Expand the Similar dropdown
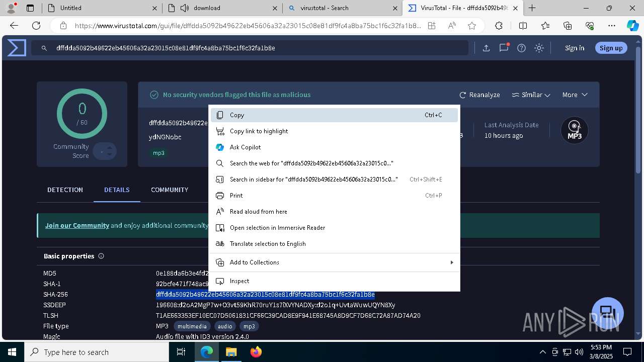The image size is (644, 362). pyautogui.click(x=531, y=95)
